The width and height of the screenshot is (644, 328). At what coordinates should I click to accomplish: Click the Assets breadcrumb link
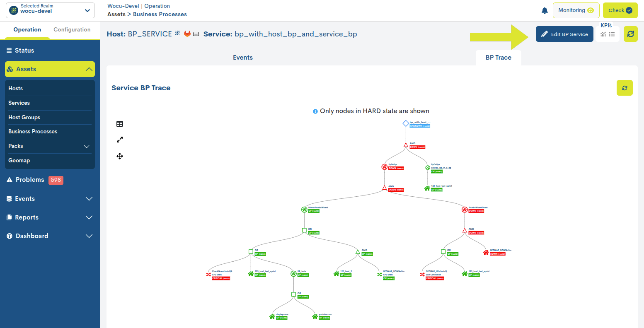pos(116,14)
